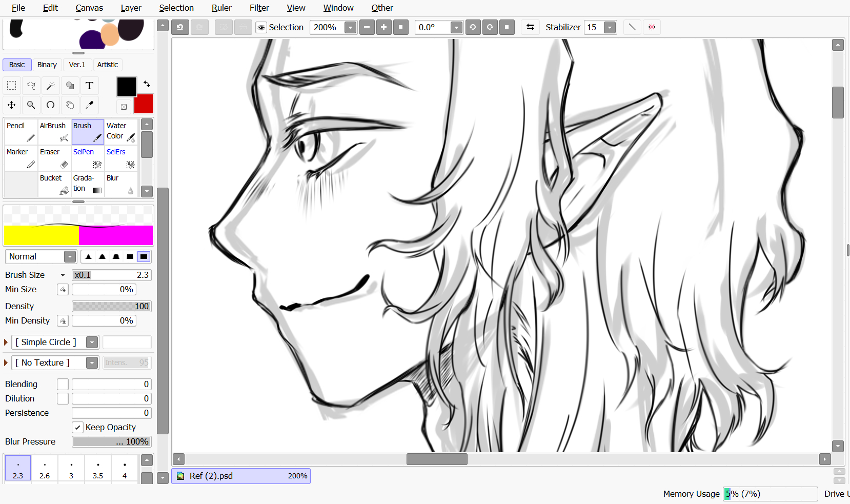Click the undo arrow in toolbar
850x504 pixels.
coord(180,27)
